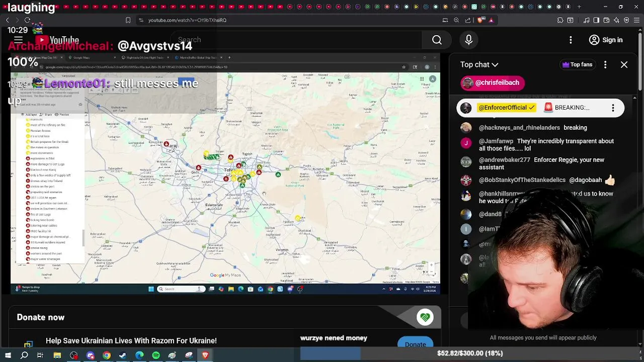This screenshot has width=644, height=362.
Task: Click @Jamfanwp chat author name
Action: point(496,141)
